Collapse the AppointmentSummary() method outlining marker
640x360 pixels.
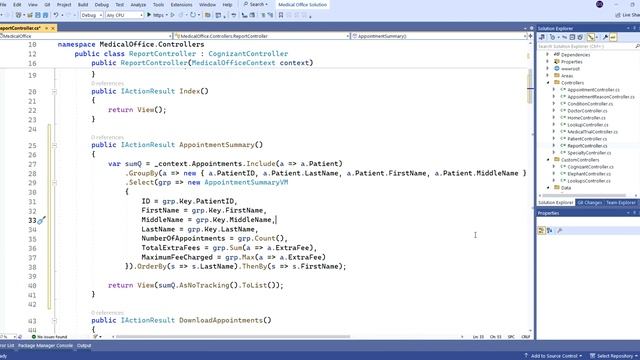[x=54, y=145]
